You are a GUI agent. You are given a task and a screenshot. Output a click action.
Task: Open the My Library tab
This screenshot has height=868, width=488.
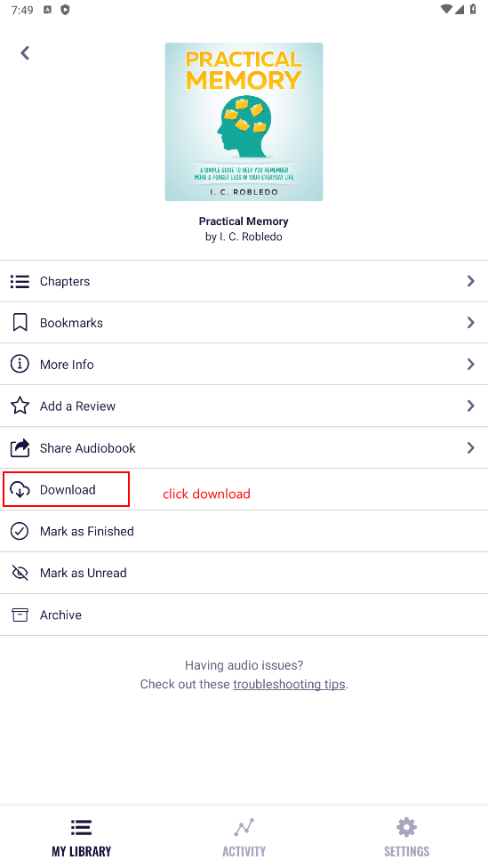pos(82,838)
